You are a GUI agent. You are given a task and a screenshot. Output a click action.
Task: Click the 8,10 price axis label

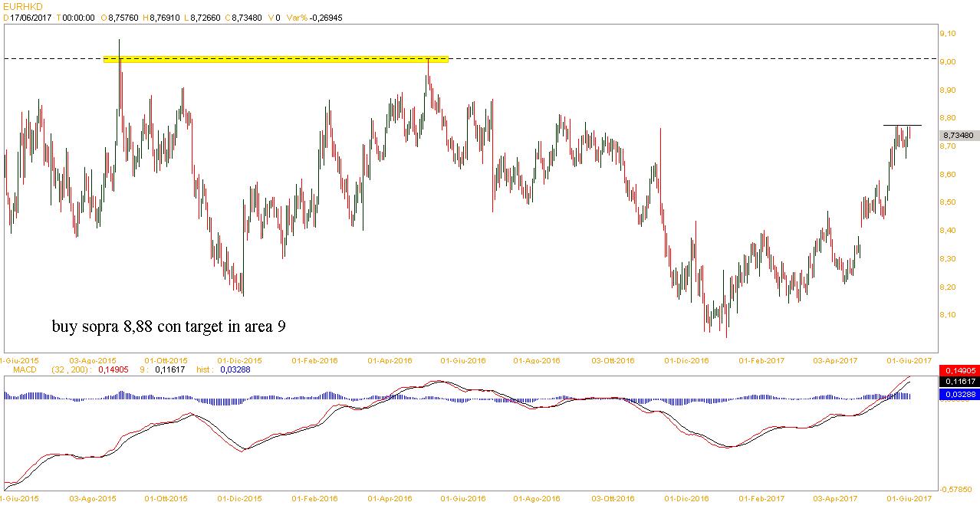948,315
